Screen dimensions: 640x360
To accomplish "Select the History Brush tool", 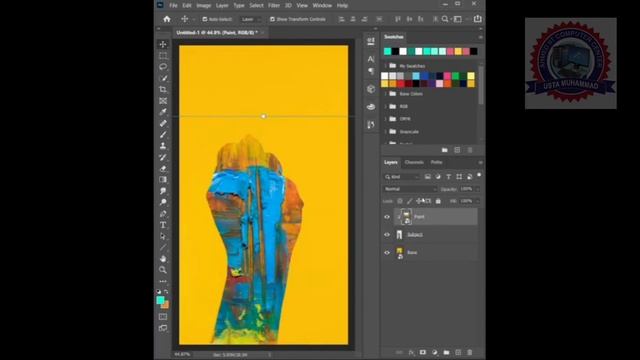I will [163, 157].
